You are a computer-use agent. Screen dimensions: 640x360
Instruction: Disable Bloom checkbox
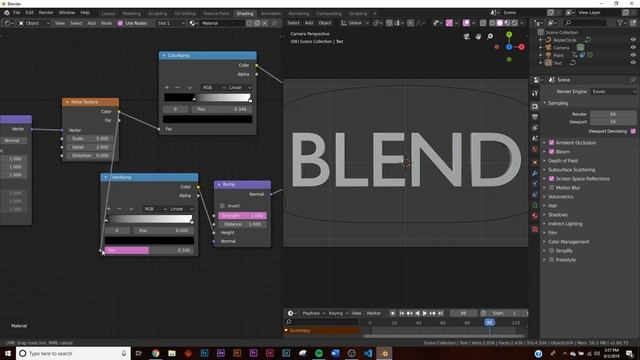pos(551,151)
